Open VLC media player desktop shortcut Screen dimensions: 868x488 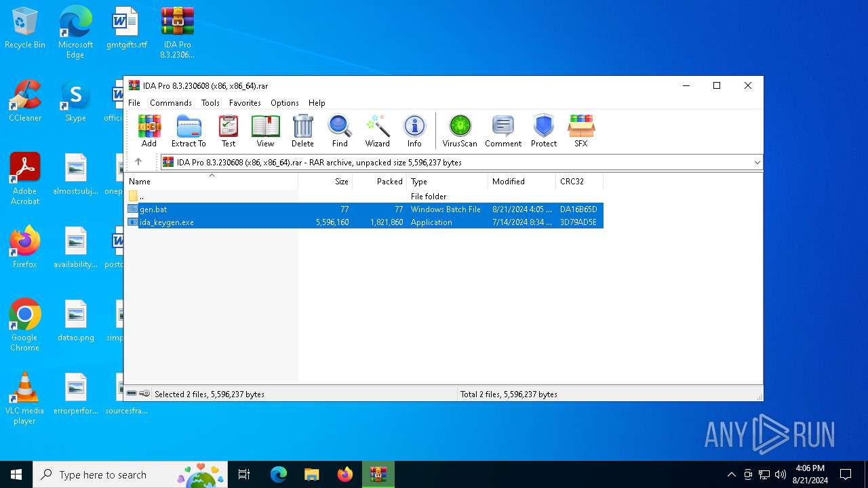(25, 399)
